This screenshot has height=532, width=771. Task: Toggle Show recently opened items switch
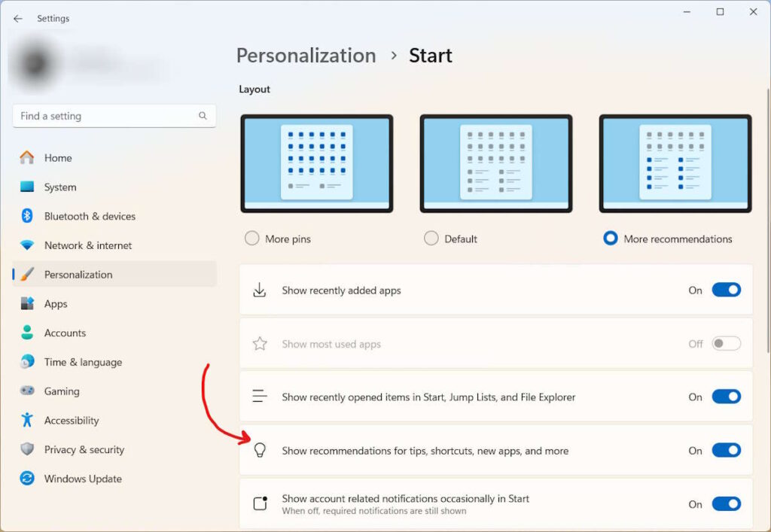click(x=727, y=397)
